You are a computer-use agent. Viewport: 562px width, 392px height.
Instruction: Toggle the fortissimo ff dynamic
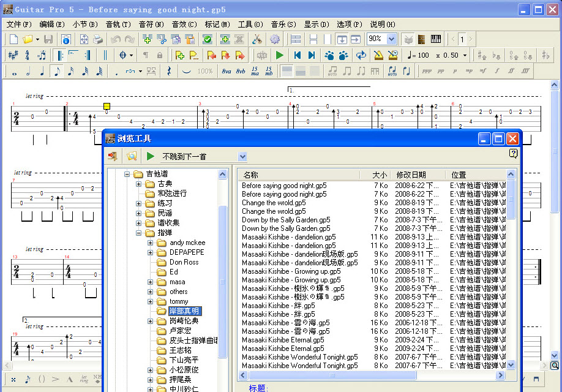click(x=511, y=71)
